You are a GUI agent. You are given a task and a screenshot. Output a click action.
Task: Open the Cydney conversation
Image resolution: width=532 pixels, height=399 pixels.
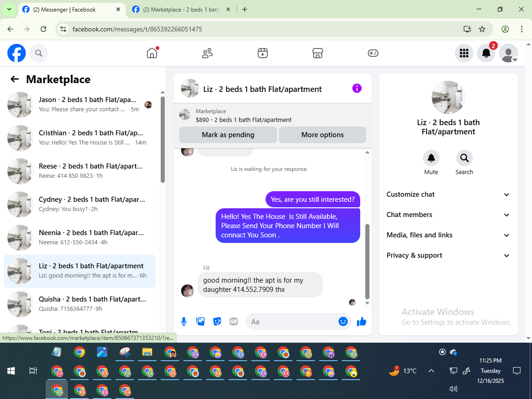click(x=80, y=205)
